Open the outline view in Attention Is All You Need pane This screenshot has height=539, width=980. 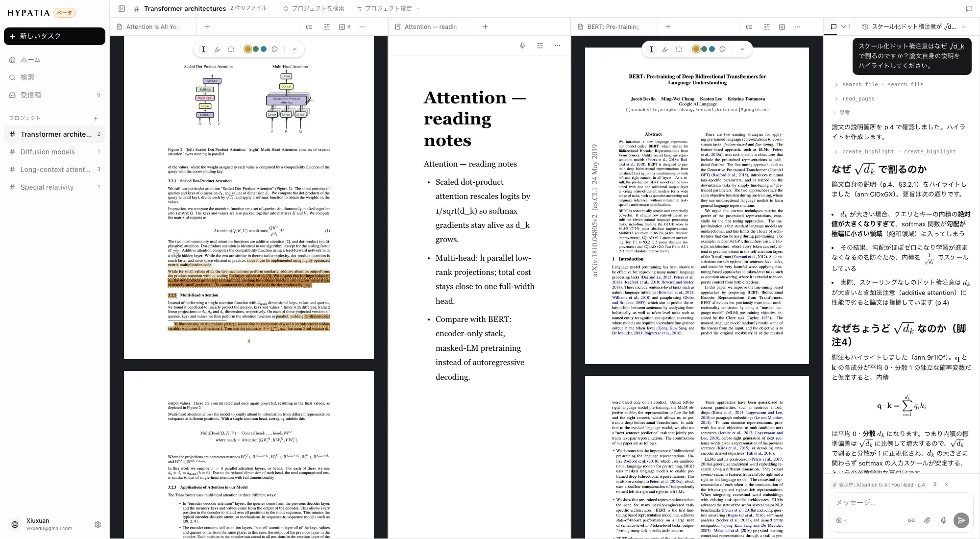[x=309, y=27]
